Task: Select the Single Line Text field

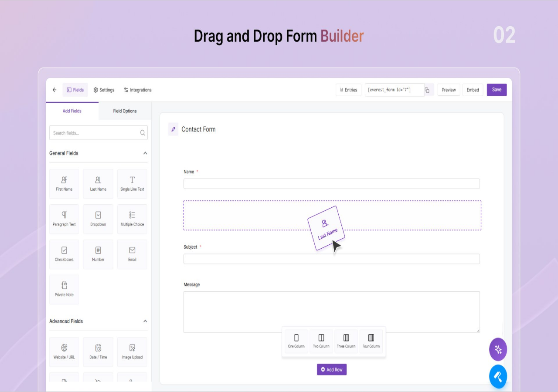Action: click(132, 184)
